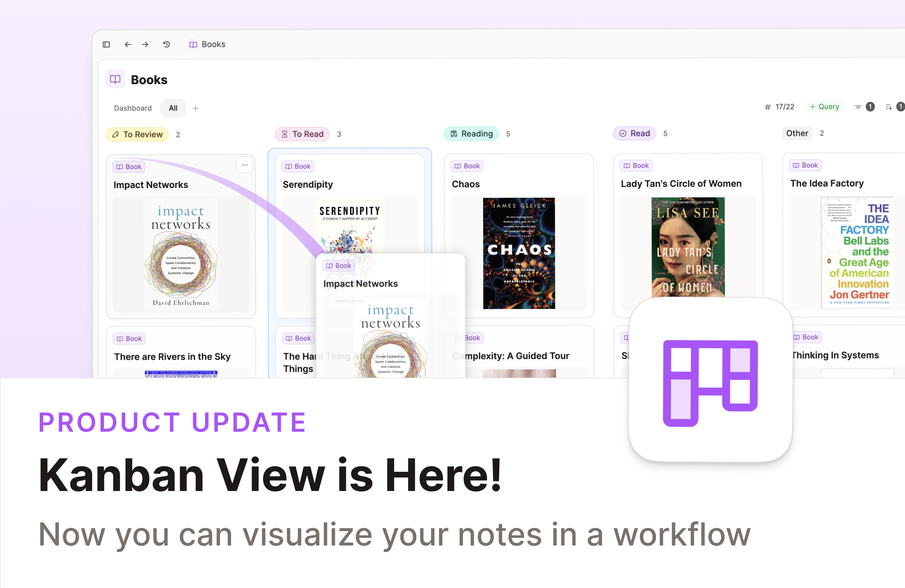This screenshot has height=588, width=905.
Task: Toggle the sidebar panel icon
Action: [107, 45]
